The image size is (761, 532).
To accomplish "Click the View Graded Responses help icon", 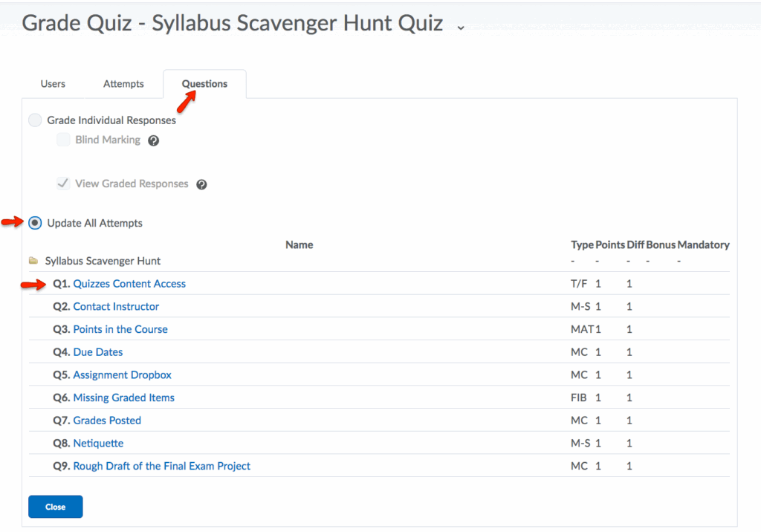I will (x=201, y=184).
